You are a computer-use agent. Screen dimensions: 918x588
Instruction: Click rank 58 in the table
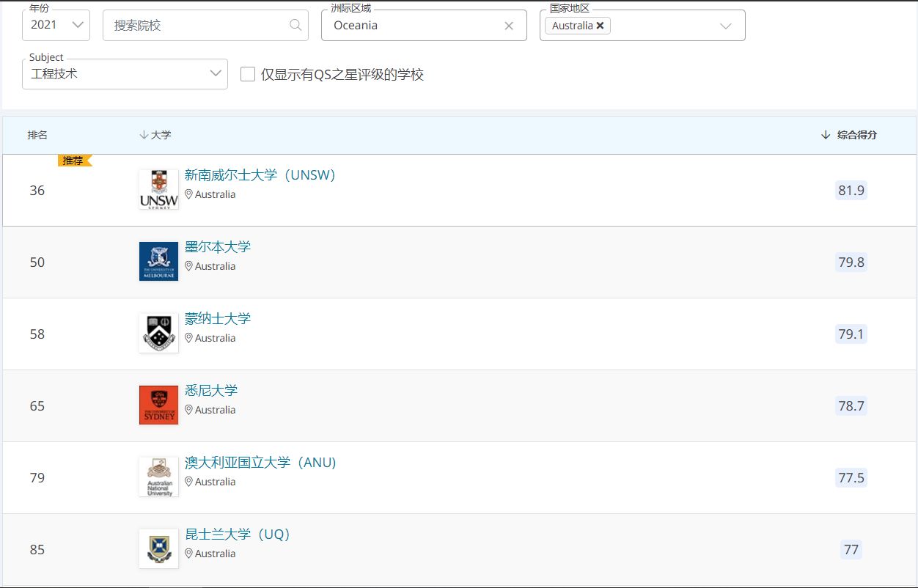click(37, 334)
